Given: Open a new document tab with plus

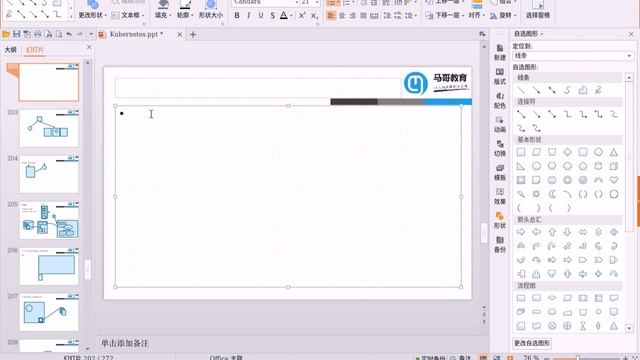Looking at the screenshot, I should click(x=193, y=35).
